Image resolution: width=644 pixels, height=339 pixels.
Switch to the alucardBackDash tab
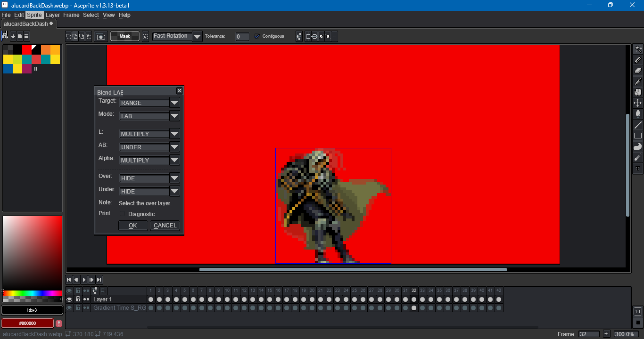28,24
